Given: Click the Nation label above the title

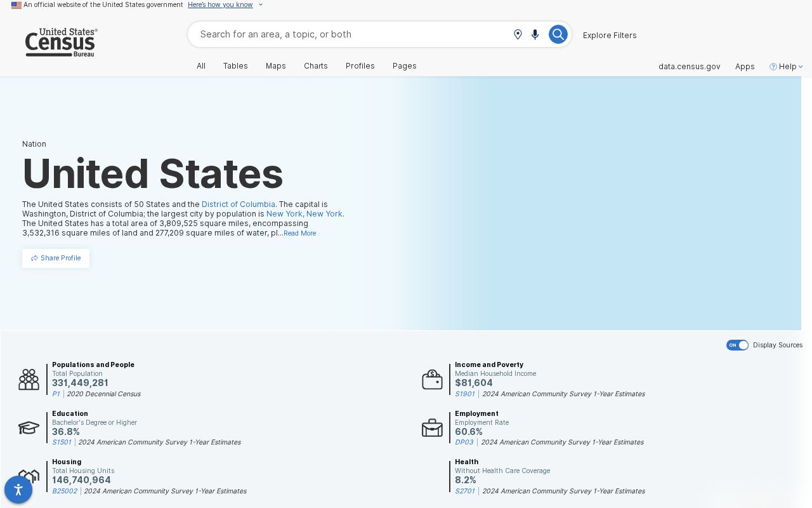Looking at the screenshot, I should [34, 144].
